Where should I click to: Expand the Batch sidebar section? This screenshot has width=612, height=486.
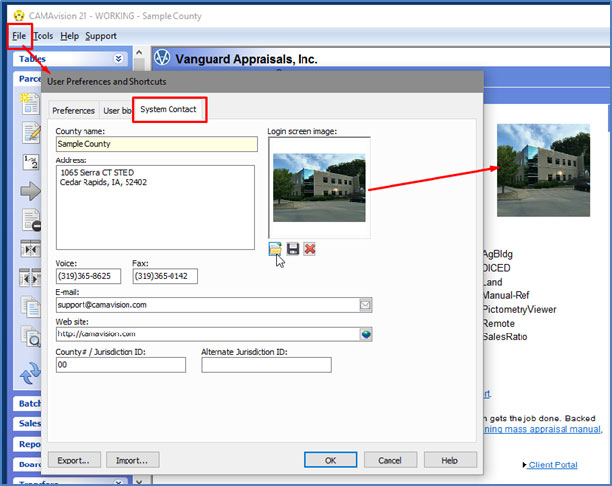29,404
